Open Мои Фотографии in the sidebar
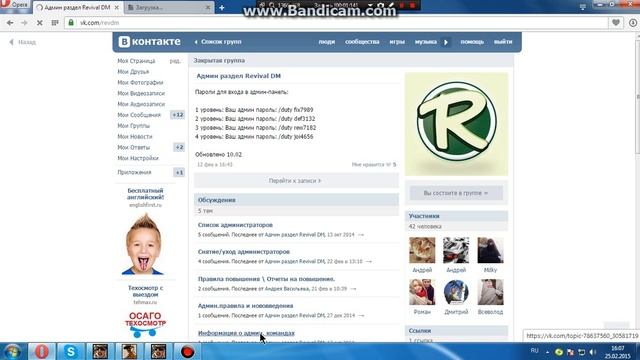The image size is (640, 360). click(x=140, y=82)
